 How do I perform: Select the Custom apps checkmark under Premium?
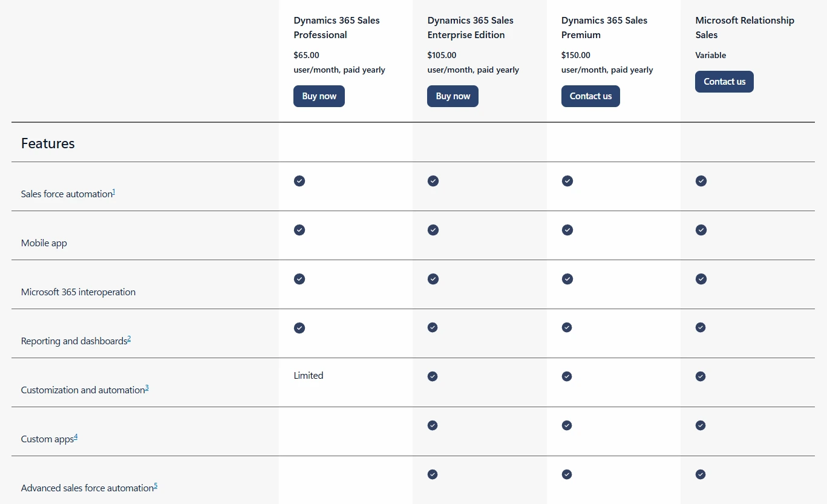[x=567, y=425]
